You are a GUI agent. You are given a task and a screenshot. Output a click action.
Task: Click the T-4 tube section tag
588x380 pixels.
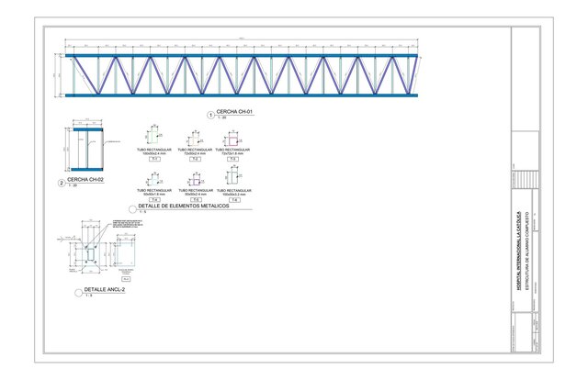coord(154,200)
